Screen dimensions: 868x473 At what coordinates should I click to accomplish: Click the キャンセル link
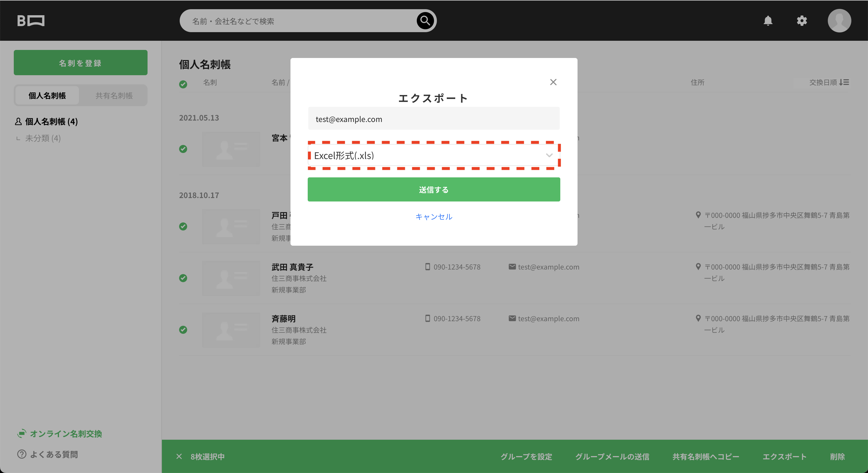(x=434, y=217)
